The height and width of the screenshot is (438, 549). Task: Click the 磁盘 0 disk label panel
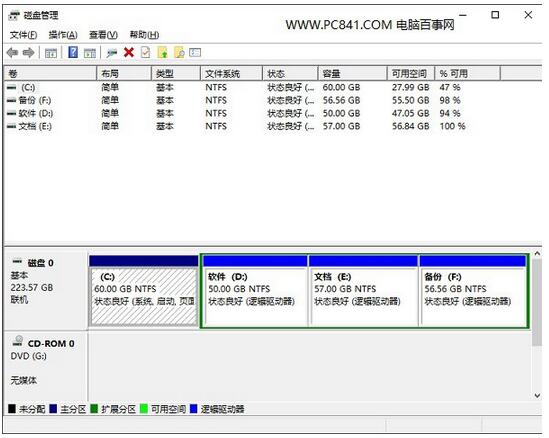tap(46, 291)
